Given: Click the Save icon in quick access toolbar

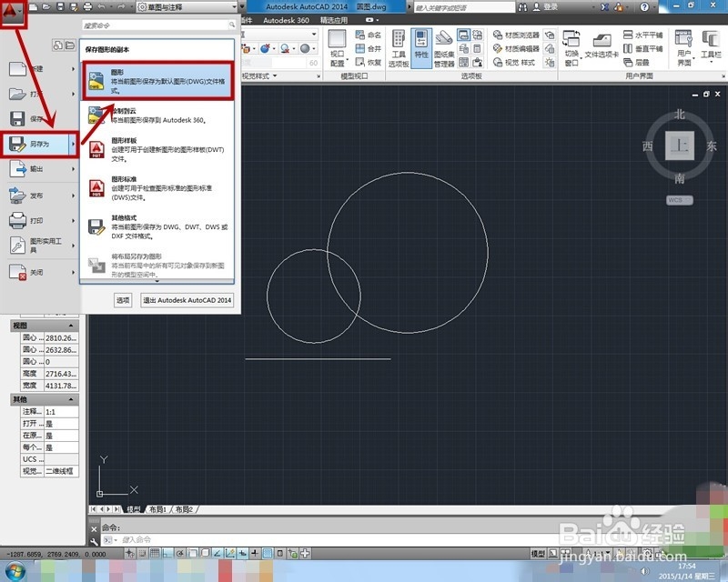Looking at the screenshot, I should (x=60, y=7).
